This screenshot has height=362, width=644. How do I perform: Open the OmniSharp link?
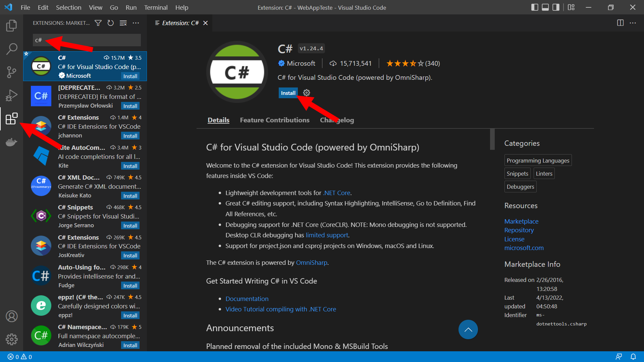[x=311, y=262]
